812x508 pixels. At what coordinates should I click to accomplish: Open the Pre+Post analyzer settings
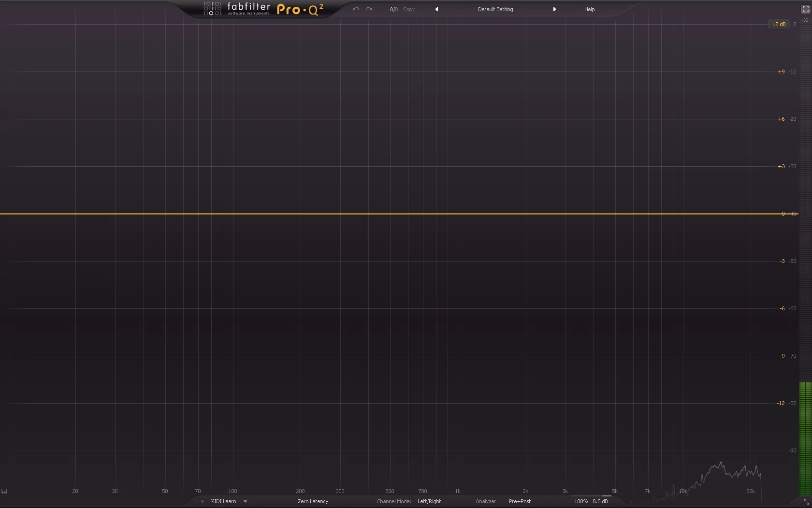[x=520, y=501]
